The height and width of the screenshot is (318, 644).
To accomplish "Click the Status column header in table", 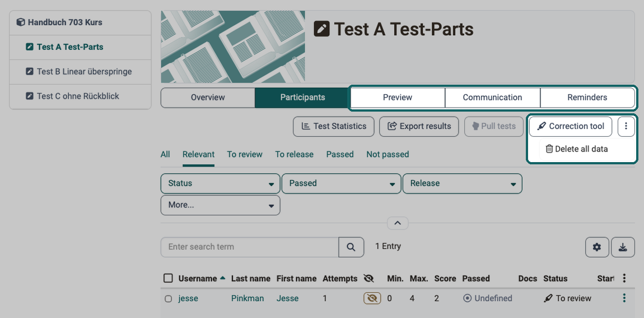I will point(556,279).
